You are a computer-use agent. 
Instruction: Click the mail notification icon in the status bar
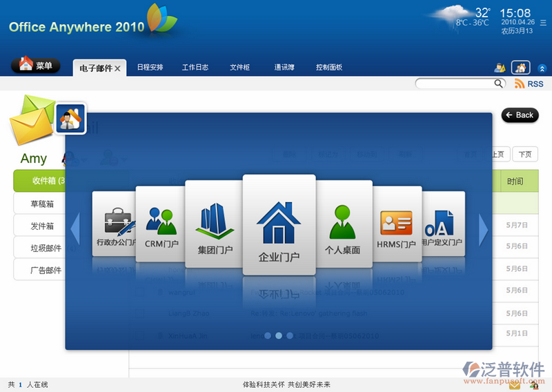[514, 385]
